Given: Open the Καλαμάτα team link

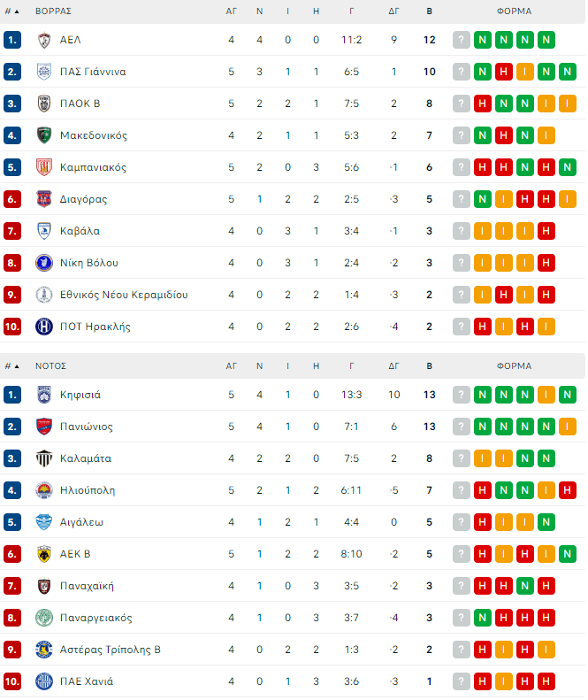Looking at the screenshot, I should (x=86, y=458).
